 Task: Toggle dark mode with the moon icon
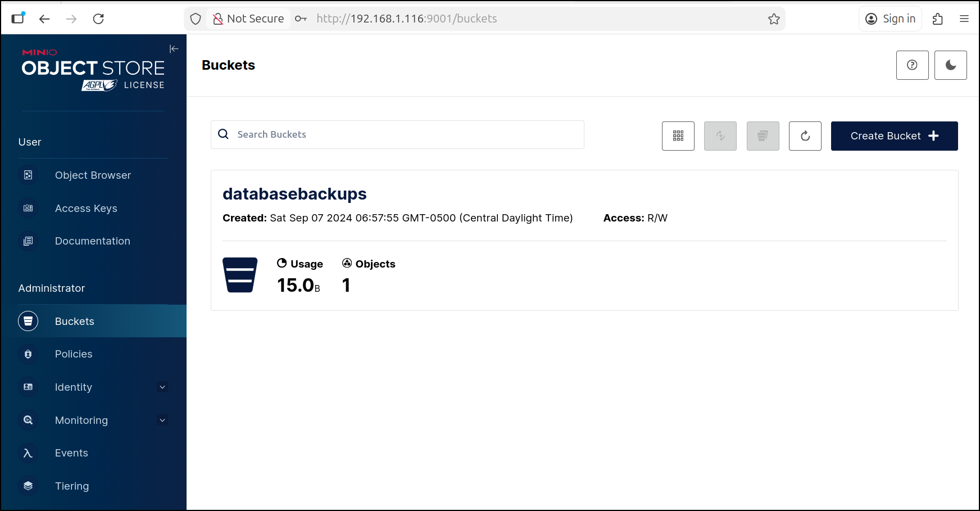950,65
